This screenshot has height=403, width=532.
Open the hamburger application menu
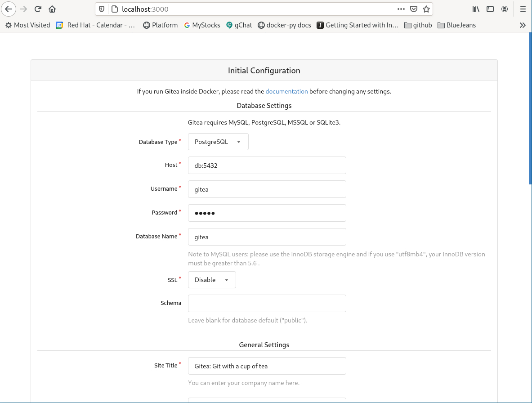click(523, 9)
